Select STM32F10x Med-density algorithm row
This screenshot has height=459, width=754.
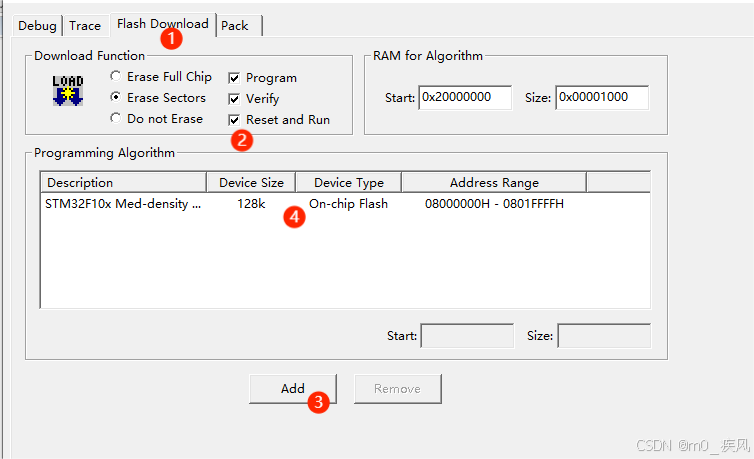pyautogui.click(x=345, y=204)
